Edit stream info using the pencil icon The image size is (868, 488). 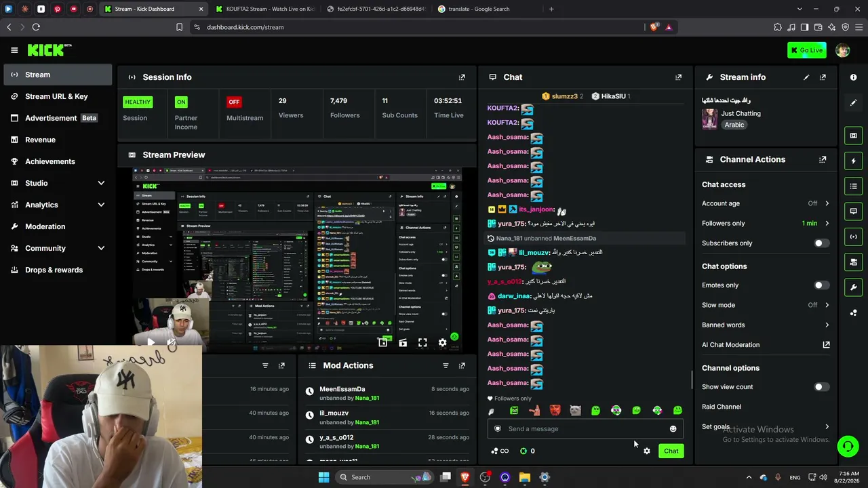click(x=806, y=77)
